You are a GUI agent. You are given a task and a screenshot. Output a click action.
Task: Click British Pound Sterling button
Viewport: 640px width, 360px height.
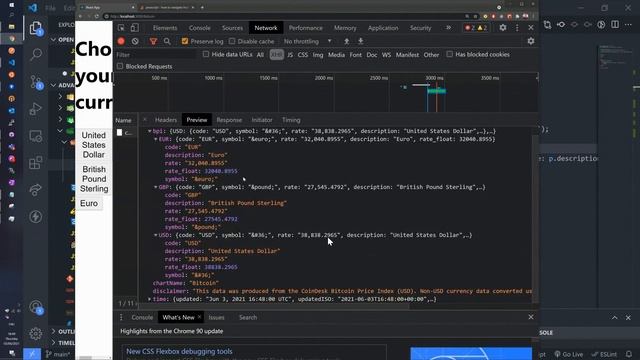[94, 179]
